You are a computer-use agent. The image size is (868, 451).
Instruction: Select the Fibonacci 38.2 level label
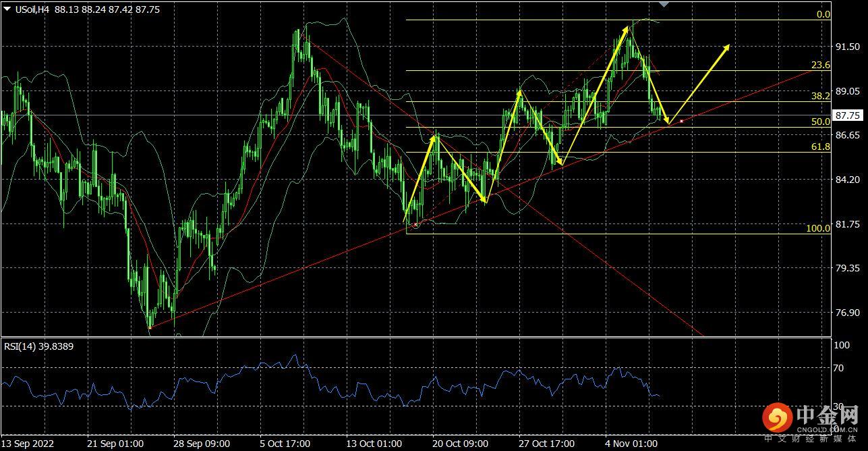pos(820,97)
